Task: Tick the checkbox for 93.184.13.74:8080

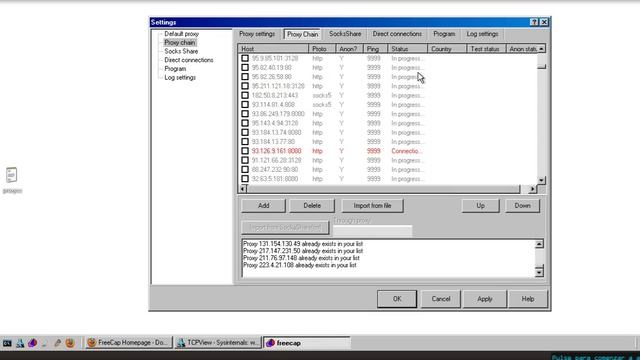Action: [245, 132]
